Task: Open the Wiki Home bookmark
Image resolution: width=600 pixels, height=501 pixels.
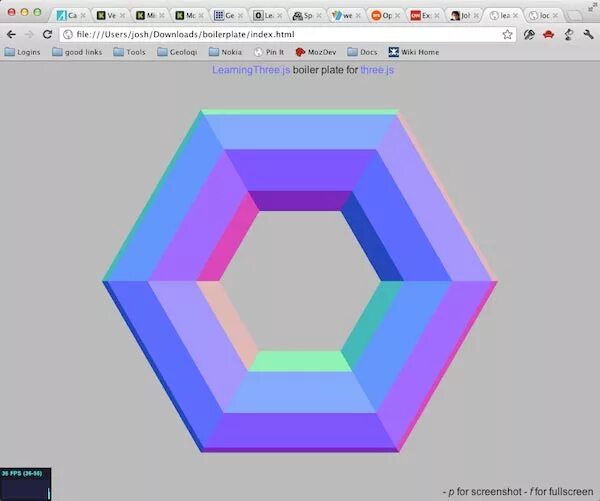Action: 414,52
